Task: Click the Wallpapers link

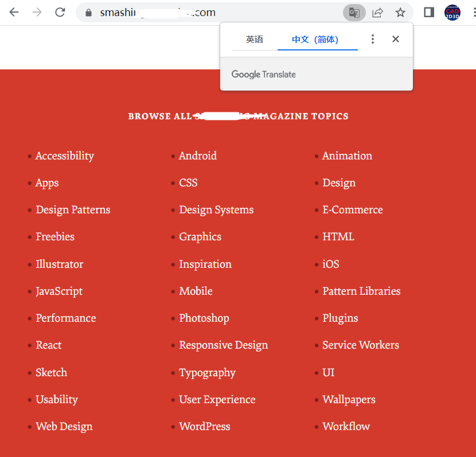Action: coord(349,400)
